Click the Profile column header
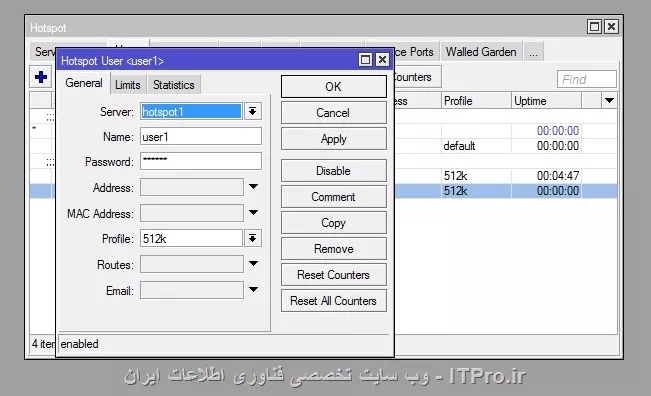Image resolution: width=651 pixels, height=396 pixels. pyautogui.click(x=476, y=101)
